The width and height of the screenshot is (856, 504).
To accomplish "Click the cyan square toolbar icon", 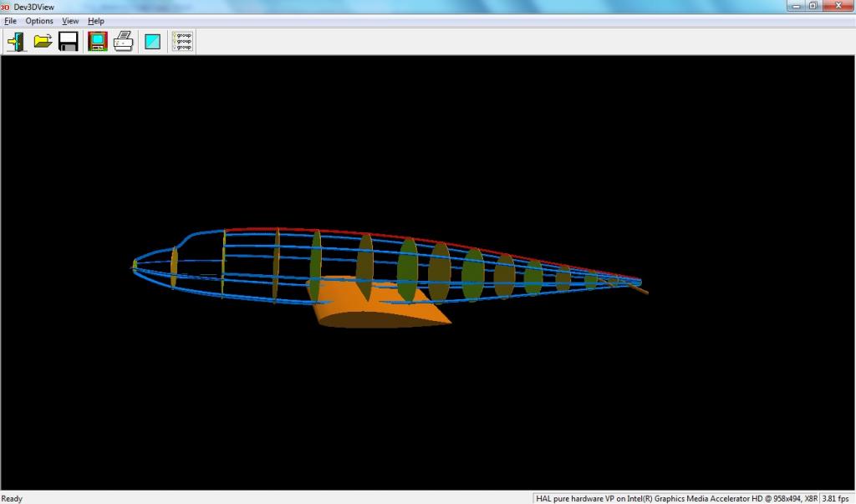I will click(152, 41).
